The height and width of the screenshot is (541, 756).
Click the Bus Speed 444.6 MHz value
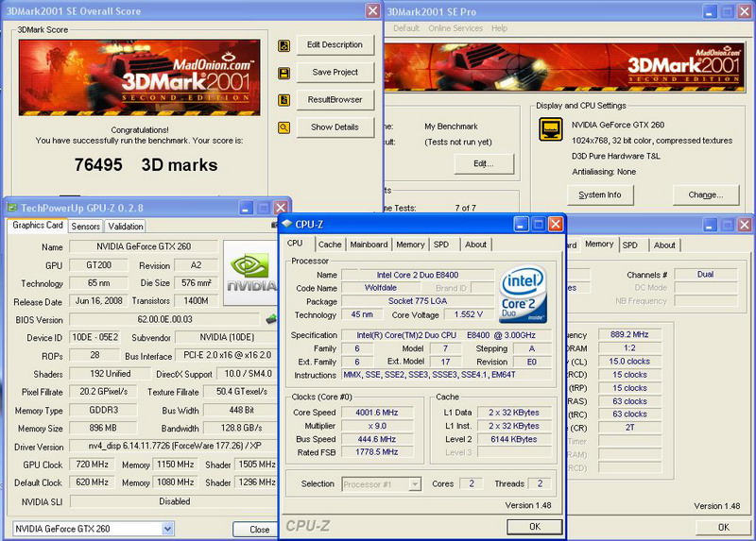[x=377, y=439]
